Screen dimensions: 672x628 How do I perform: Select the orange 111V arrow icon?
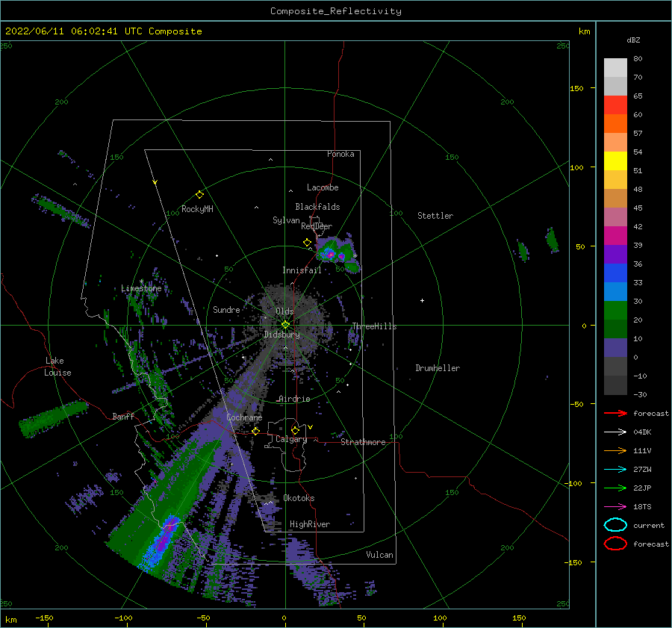click(615, 450)
